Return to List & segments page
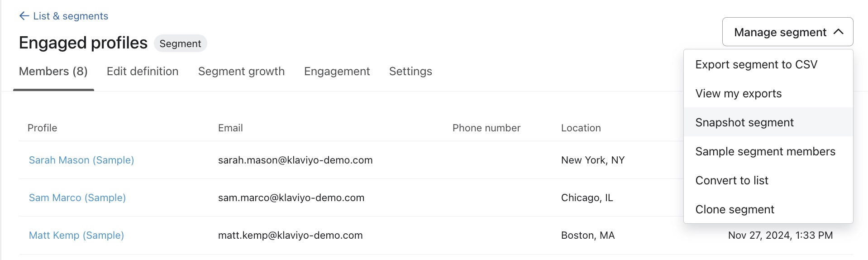 point(71,16)
